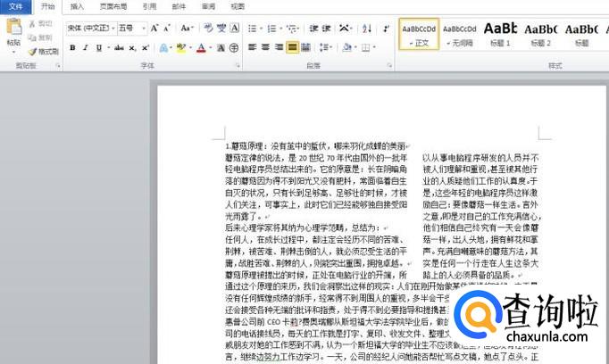Toggle bold formatting

pos(72,47)
